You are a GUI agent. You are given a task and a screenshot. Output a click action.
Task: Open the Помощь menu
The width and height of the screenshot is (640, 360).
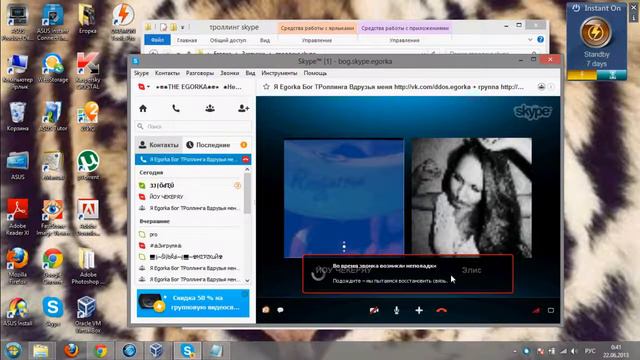pos(315,73)
